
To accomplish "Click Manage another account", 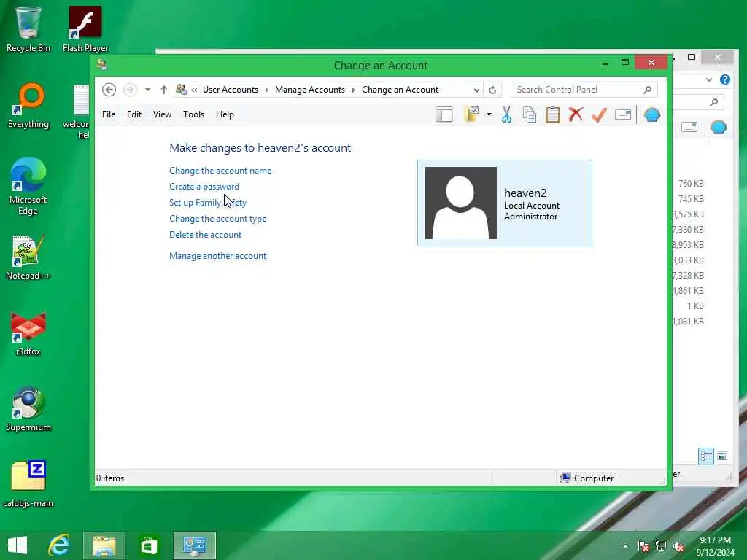I will coord(217,256).
